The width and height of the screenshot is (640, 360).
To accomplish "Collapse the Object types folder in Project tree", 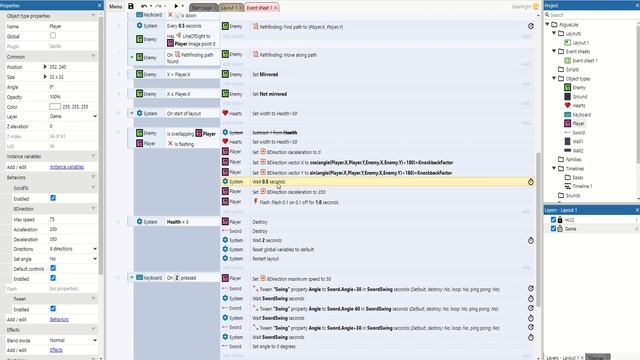I will [554, 78].
